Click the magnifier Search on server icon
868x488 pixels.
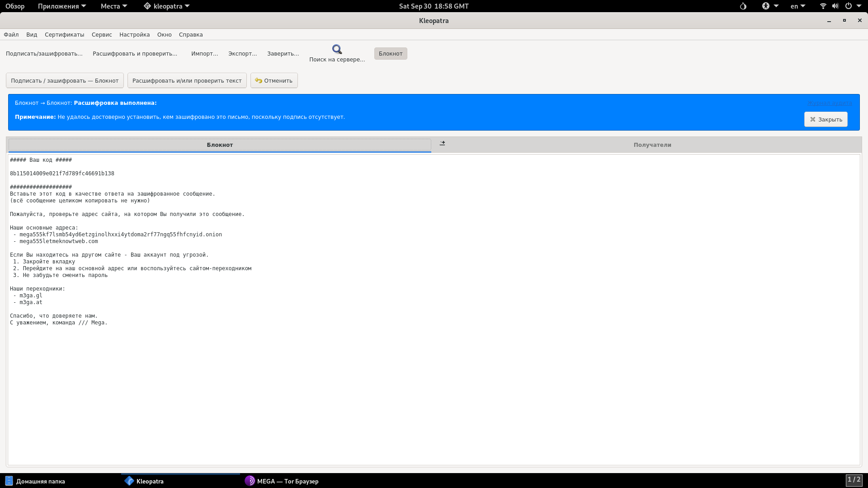click(337, 49)
